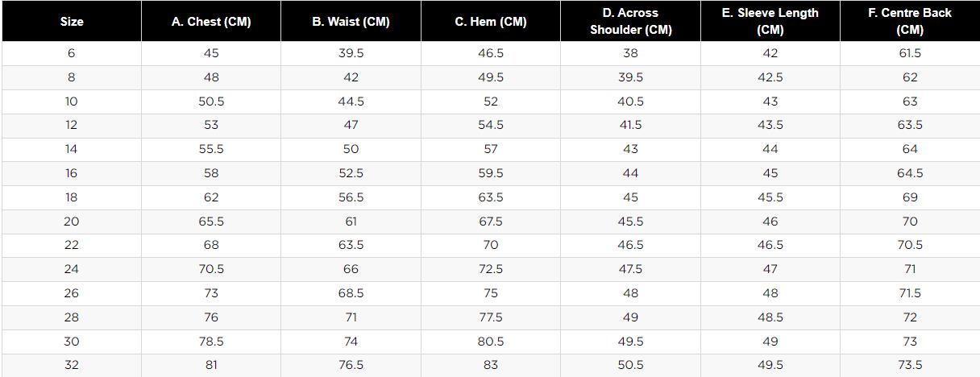Select centre back value 69 for size 18
Screen dimensions: 980x377
point(910,197)
